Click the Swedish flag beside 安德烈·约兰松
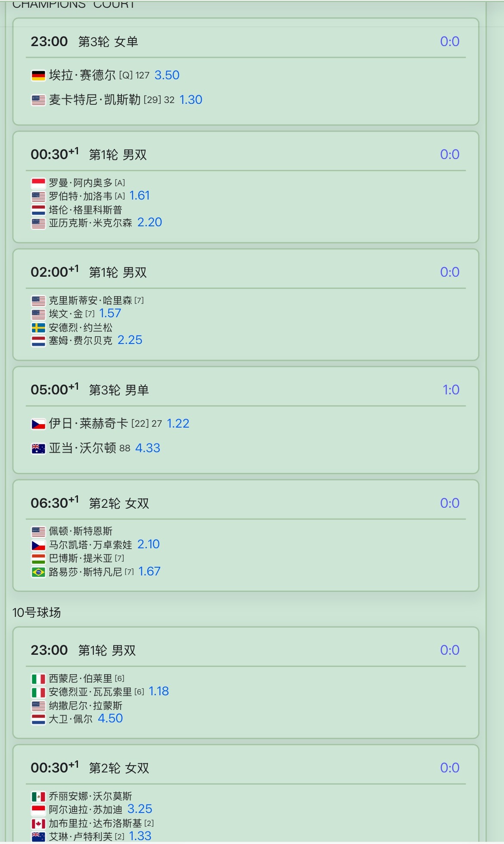This screenshot has height=844, width=504. [38, 328]
